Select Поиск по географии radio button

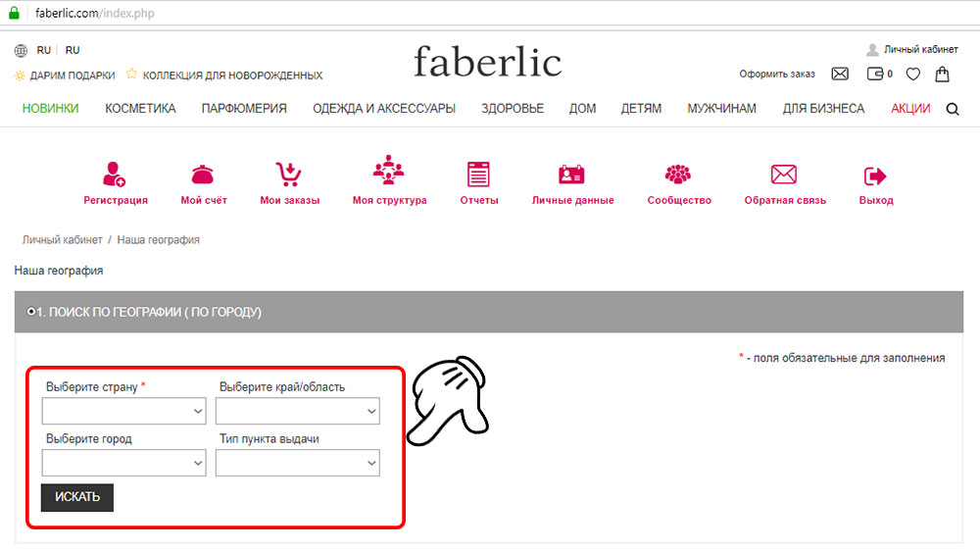click(x=31, y=312)
